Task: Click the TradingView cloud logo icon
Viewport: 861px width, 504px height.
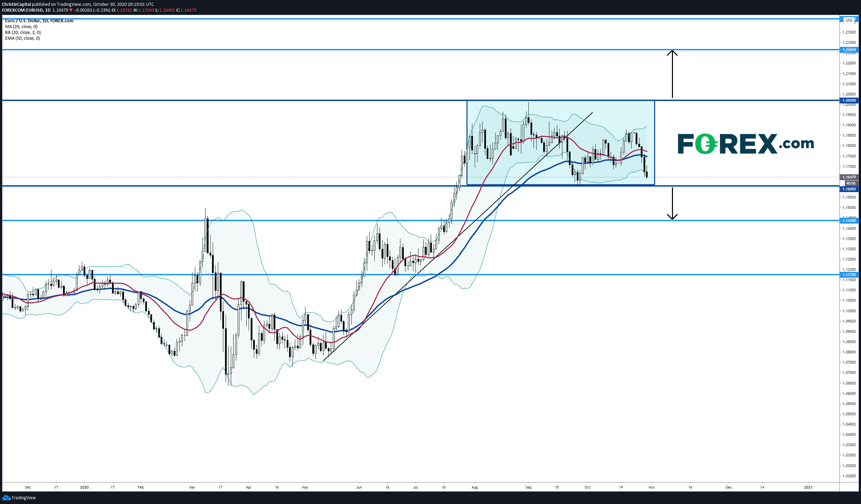Action: coord(6,497)
